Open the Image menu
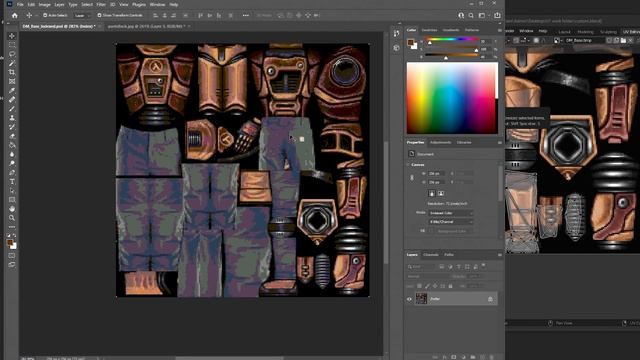 click(44, 4)
